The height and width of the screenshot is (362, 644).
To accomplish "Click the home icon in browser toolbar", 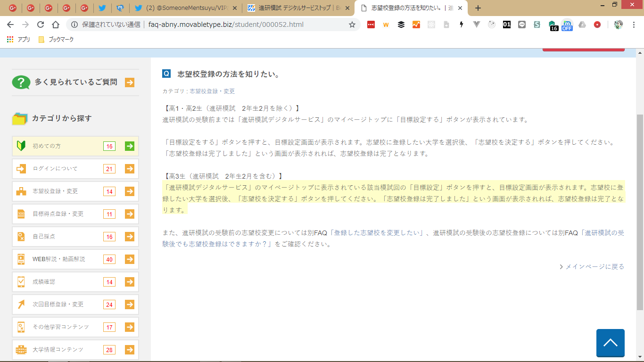I will pos(56,25).
